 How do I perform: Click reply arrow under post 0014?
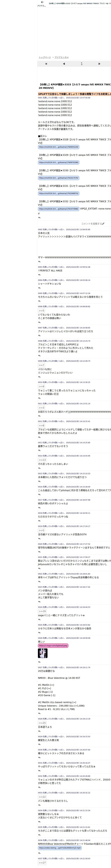(x=39, y=468)
